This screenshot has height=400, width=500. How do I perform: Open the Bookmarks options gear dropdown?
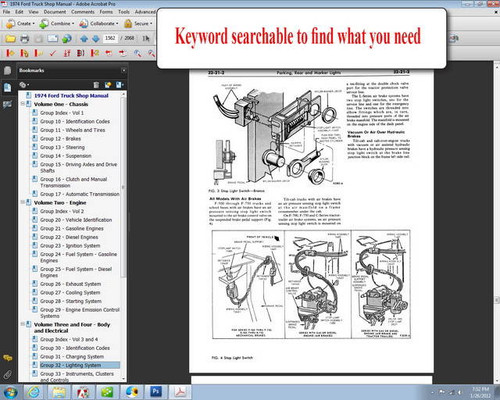tap(24, 85)
